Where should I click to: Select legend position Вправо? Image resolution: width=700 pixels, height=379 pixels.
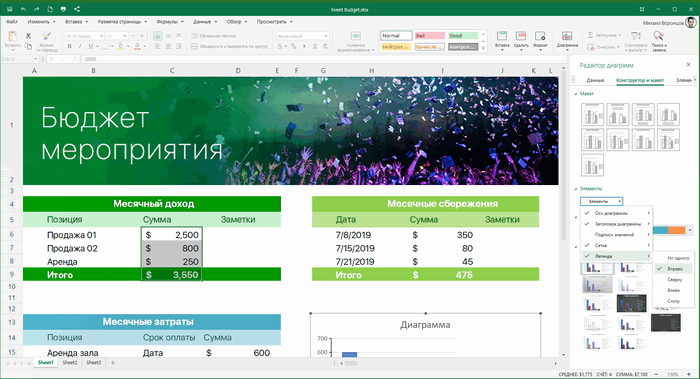[674, 269]
